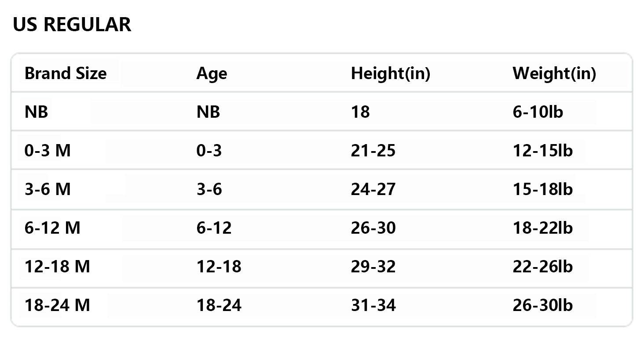
Task: Click the 29-32 height cell
Action: (373, 267)
